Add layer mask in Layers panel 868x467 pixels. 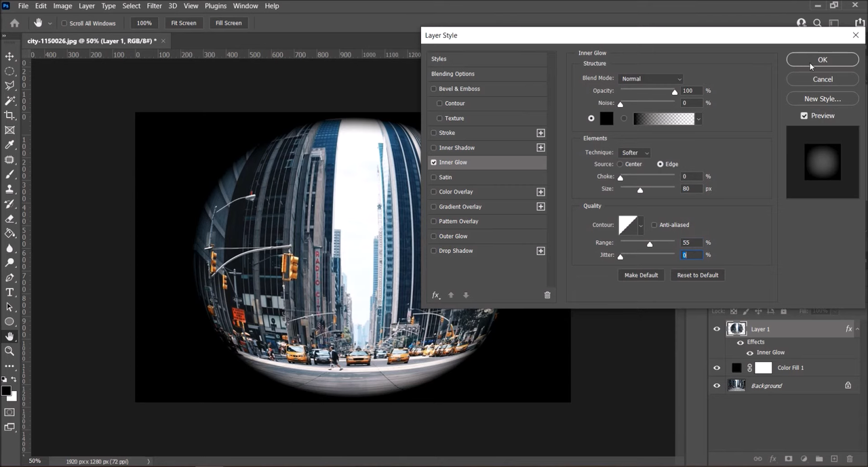pyautogui.click(x=788, y=459)
